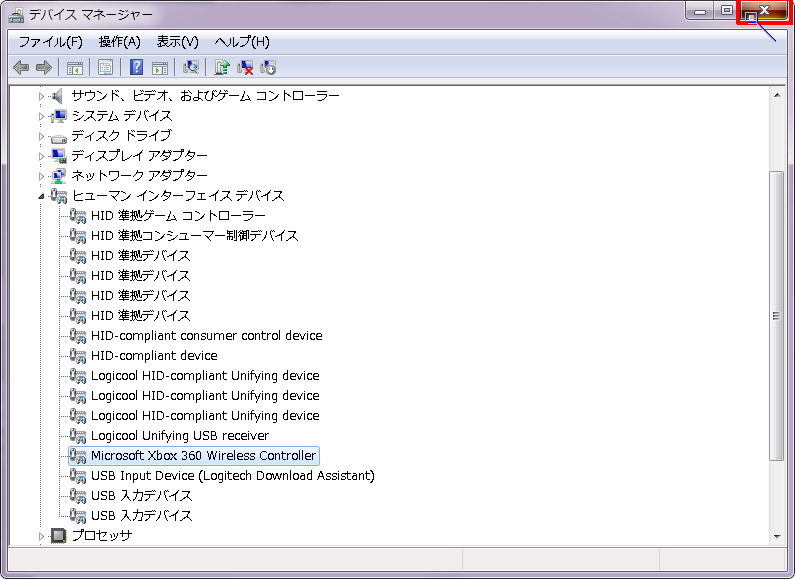Expand サウンド、ビデオ、およびゲーム コントローラー node

click(41, 96)
